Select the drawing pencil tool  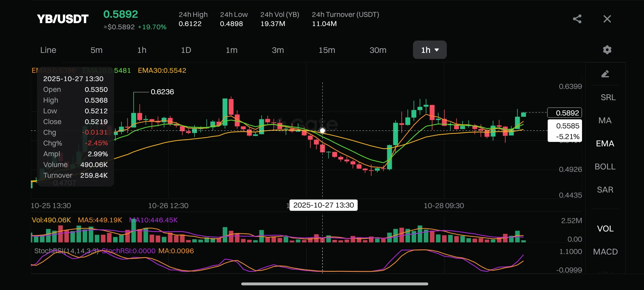(x=605, y=74)
